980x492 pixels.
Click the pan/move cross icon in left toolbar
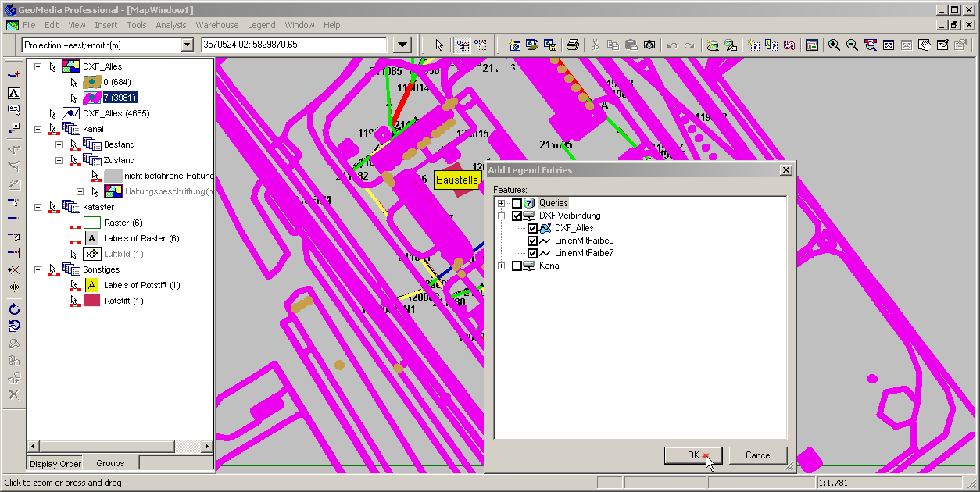pyautogui.click(x=13, y=287)
